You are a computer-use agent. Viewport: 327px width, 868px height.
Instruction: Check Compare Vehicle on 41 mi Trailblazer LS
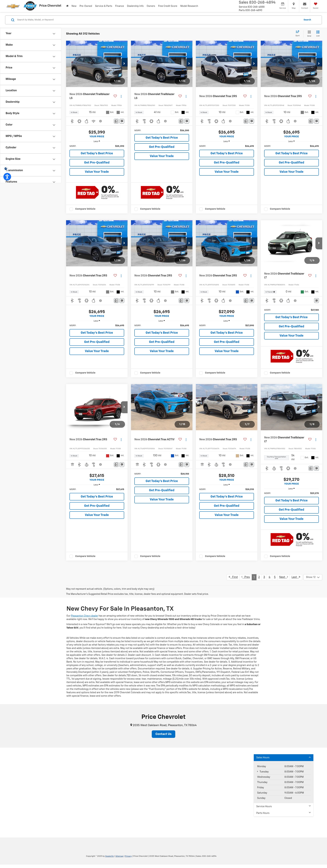point(136,209)
